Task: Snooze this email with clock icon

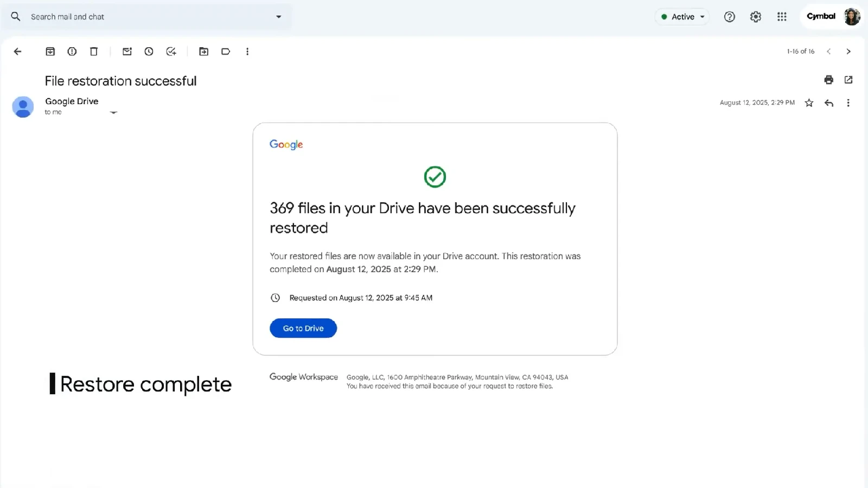Action: [149, 52]
